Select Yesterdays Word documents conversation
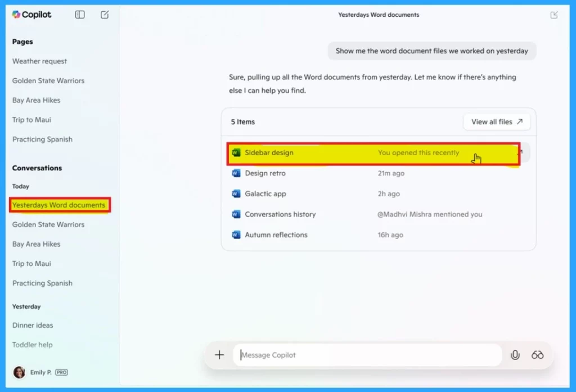 [x=58, y=205]
